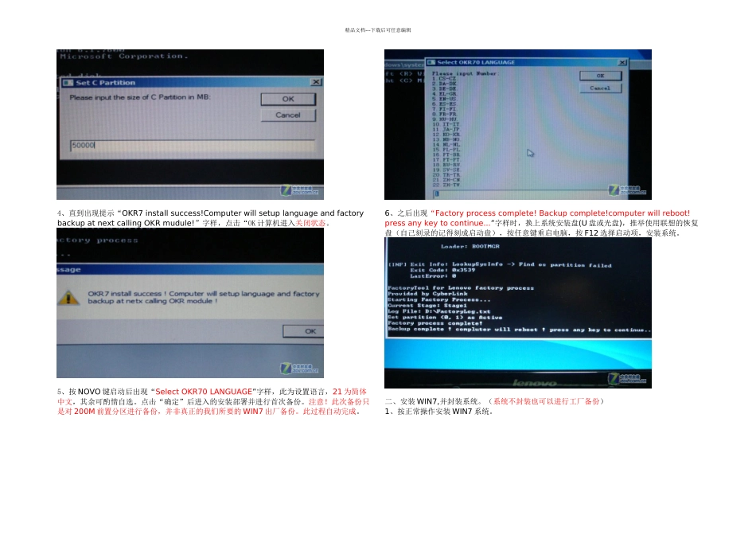Click the "11. JA-JP" language entry

pos(446,129)
